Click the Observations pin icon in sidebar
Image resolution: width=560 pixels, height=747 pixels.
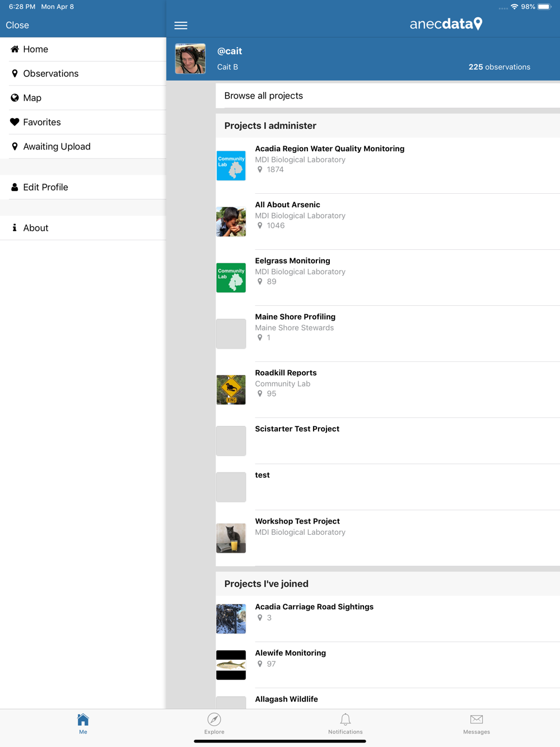point(15,73)
